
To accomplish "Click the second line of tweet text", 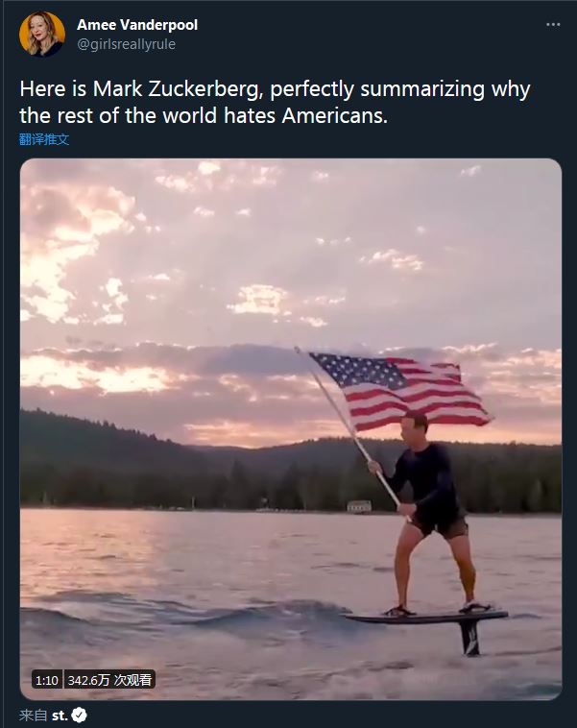I will pos(204,115).
